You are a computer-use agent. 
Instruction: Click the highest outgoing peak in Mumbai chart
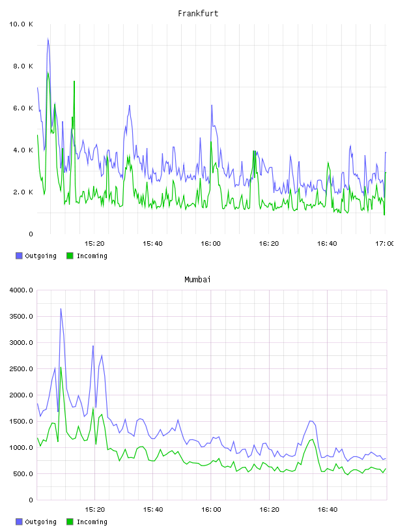coord(61,309)
